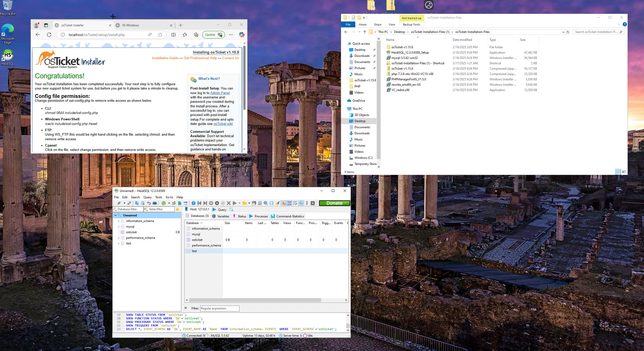Click the Edge page vertical scrollbar
644x351 pixels.
coord(244,78)
